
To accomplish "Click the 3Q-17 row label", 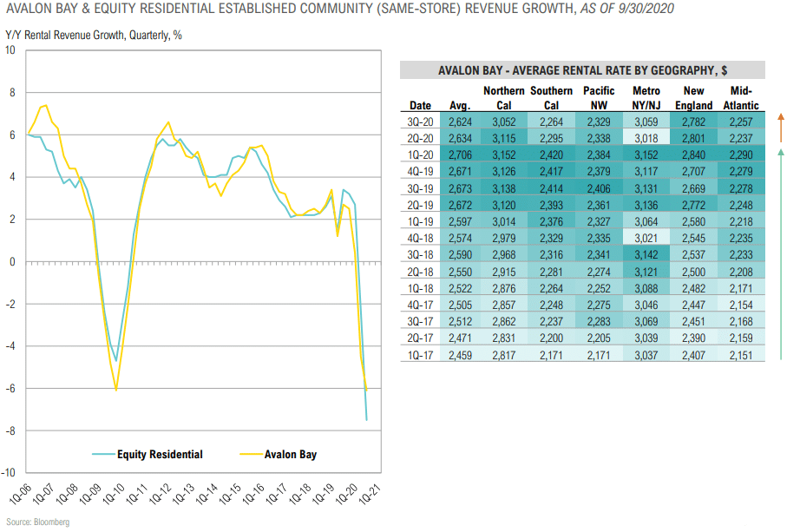I will click(x=420, y=322).
